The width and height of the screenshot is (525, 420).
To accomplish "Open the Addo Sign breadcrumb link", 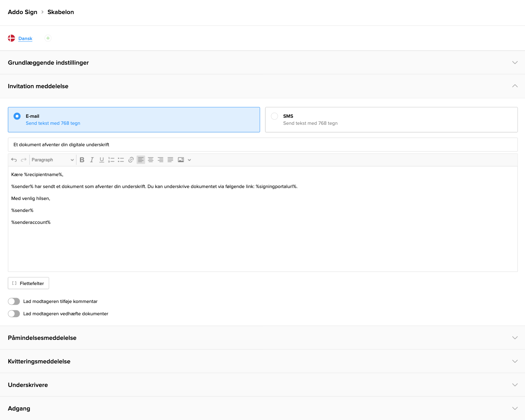I will [23, 12].
